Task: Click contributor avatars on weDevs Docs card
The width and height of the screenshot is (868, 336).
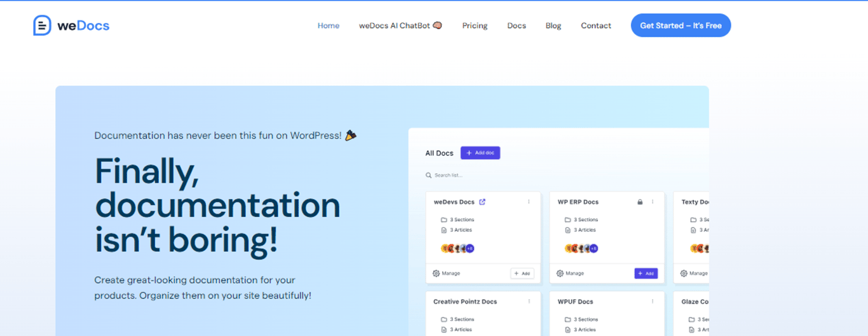Action: pos(458,248)
